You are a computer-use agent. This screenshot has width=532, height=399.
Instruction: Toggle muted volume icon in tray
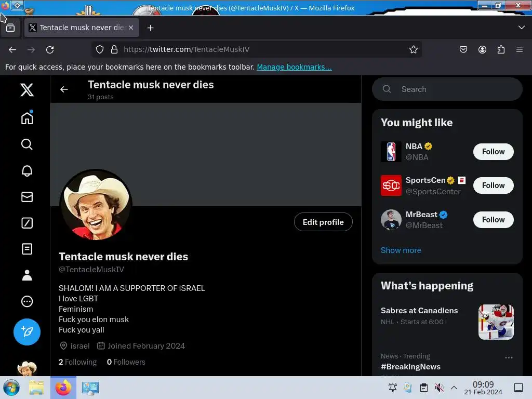point(439,388)
